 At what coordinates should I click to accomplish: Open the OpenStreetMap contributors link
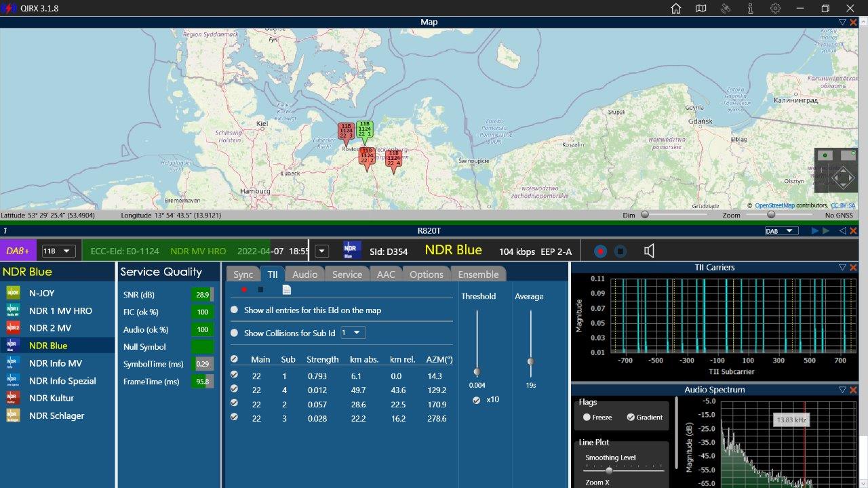(x=774, y=205)
